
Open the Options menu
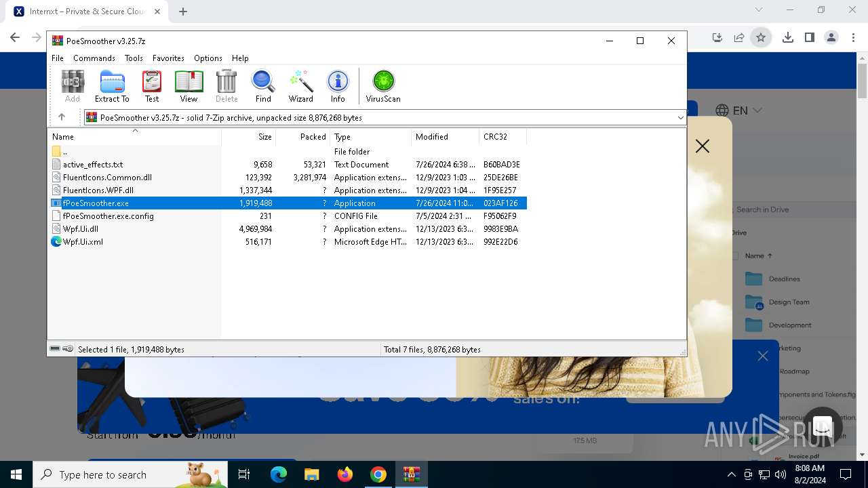point(208,58)
